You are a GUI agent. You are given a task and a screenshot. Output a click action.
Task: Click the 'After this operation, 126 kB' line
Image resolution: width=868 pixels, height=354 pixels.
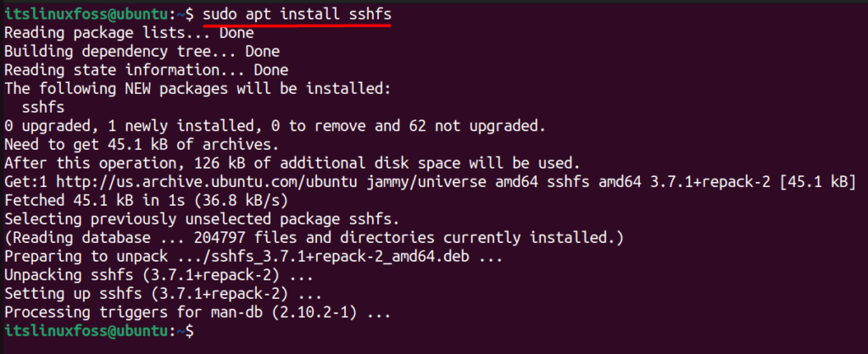tap(292, 163)
